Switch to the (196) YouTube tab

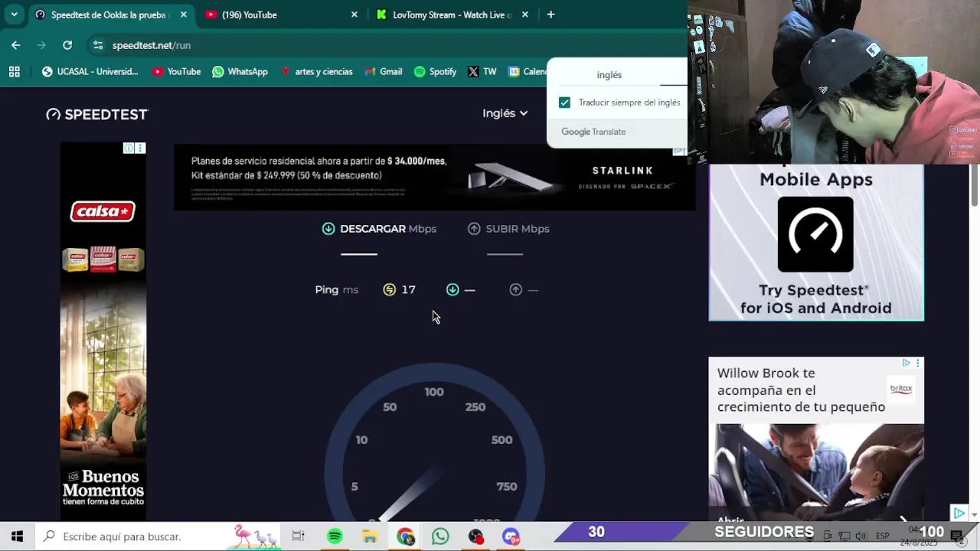pos(281,15)
